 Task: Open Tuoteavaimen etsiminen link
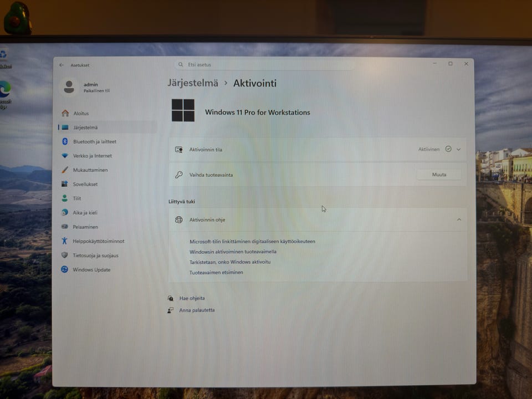(216, 273)
